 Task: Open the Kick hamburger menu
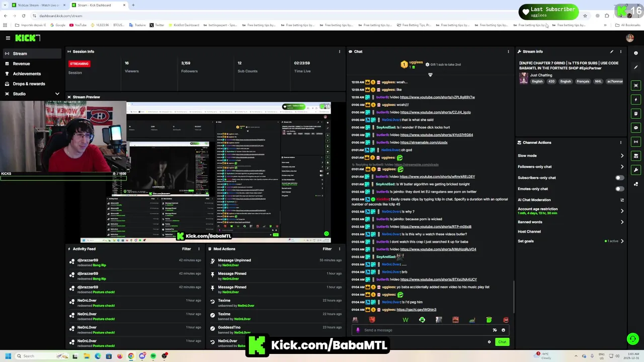[x=8, y=38]
